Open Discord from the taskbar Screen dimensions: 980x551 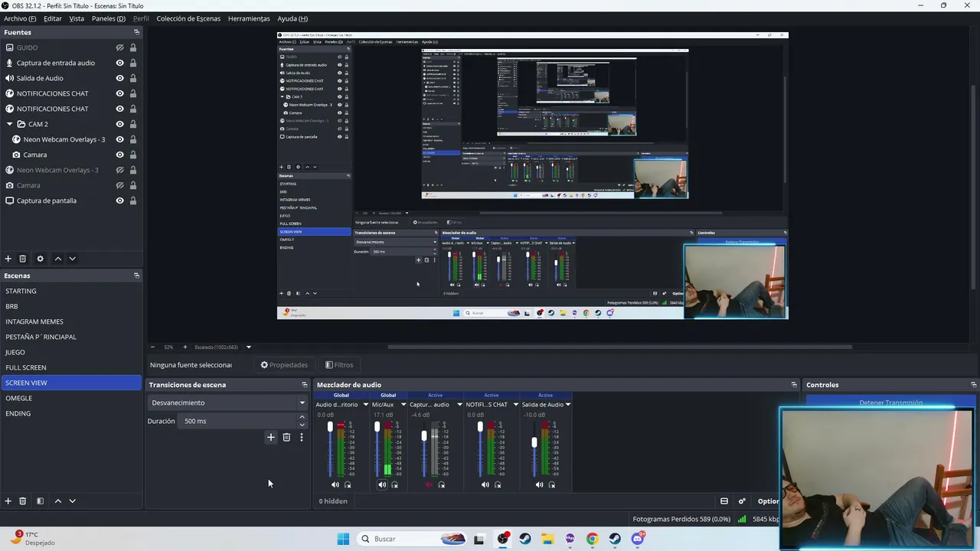638,539
